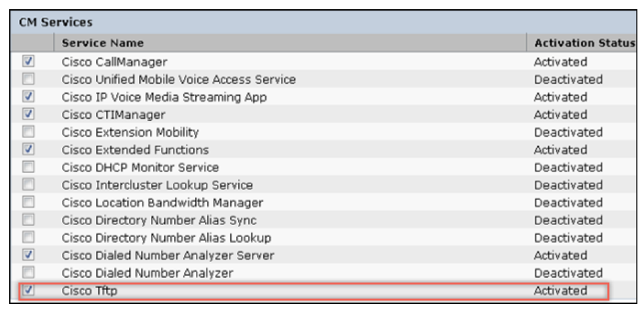
Task: Enable Cisco Unified Mobile Voice Access Service
Action: (x=28, y=78)
